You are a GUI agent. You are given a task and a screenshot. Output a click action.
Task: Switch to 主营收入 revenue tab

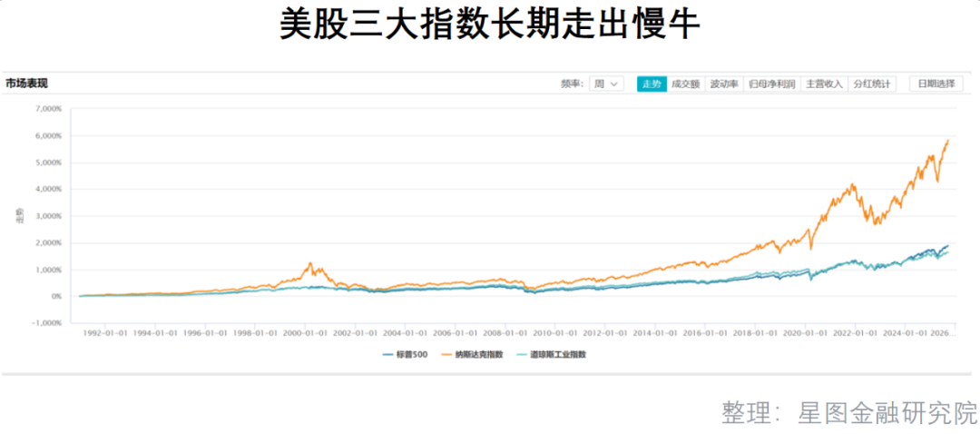pos(824,84)
